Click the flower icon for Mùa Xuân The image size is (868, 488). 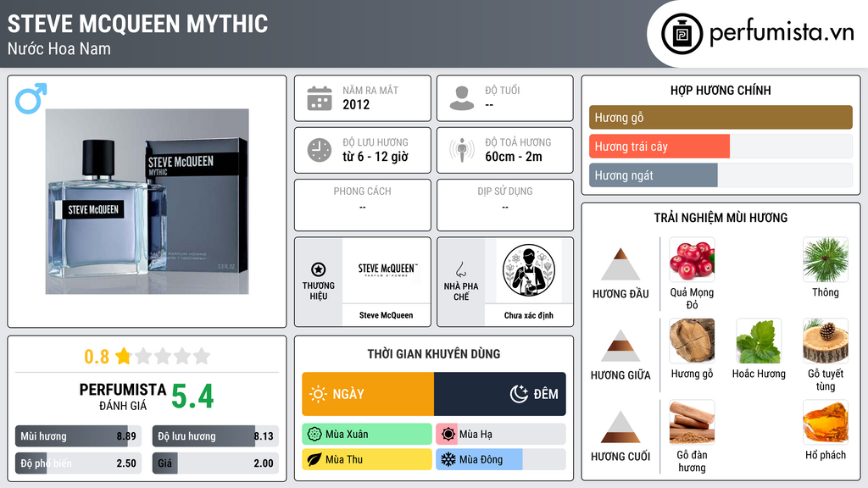[x=314, y=435]
